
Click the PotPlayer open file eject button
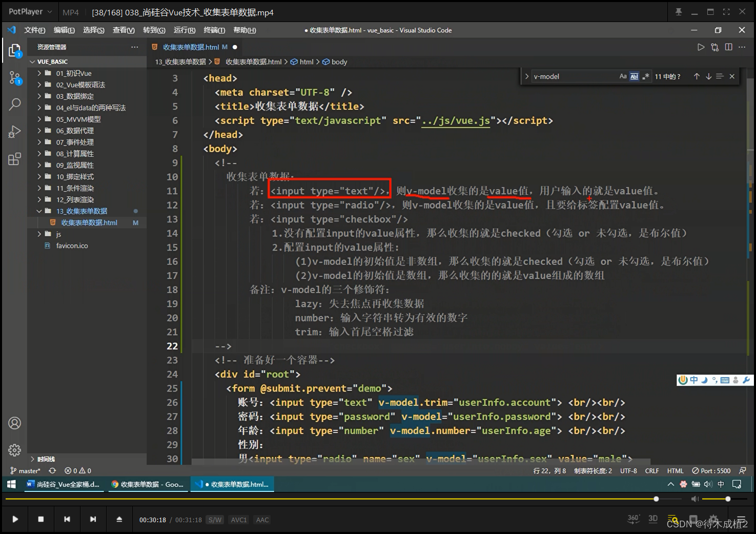pyautogui.click(x=119, y=519)
